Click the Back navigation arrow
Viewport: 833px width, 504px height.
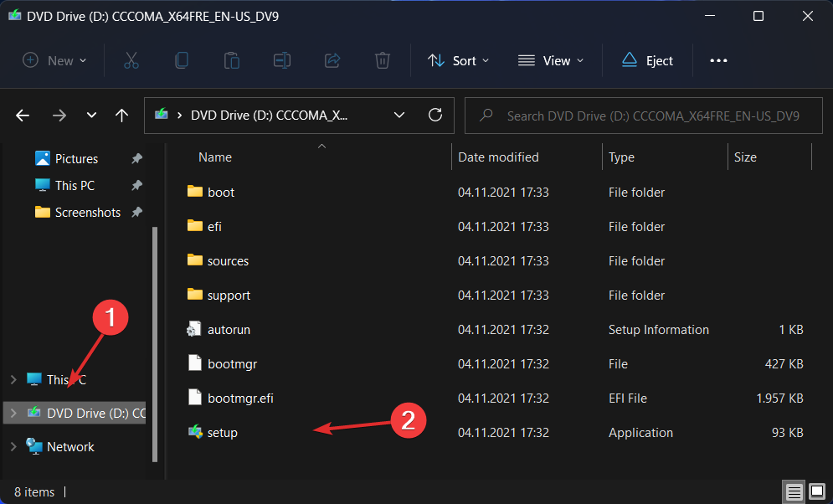(x=22, y=115)
